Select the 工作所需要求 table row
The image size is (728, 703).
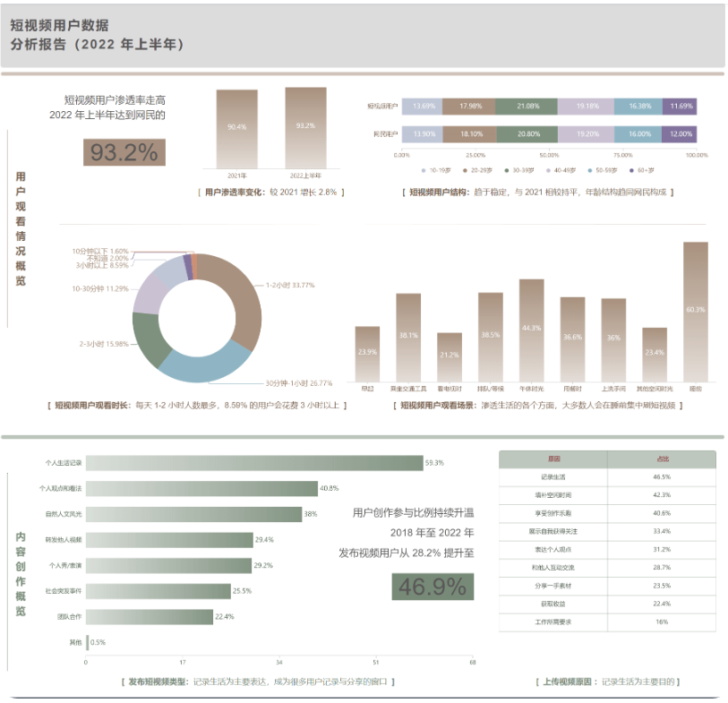tap(607, 622)
